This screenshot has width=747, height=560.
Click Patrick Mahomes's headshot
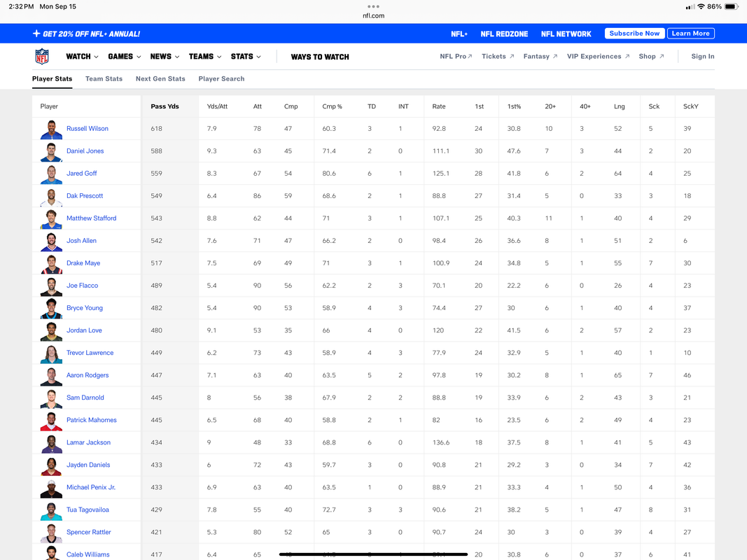pyautogui.click(x=51, y=420)
